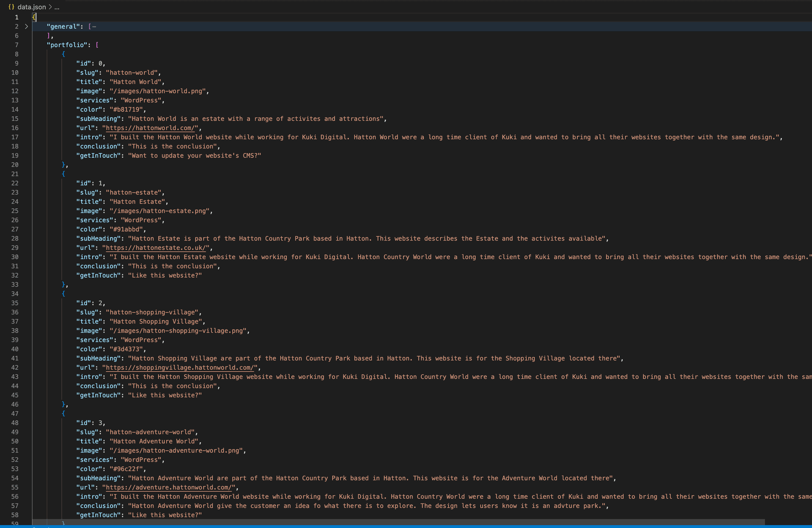Open the https://adventure.hattonworld.com/ link
812x528 pixels.
click(x=168, y=487)
